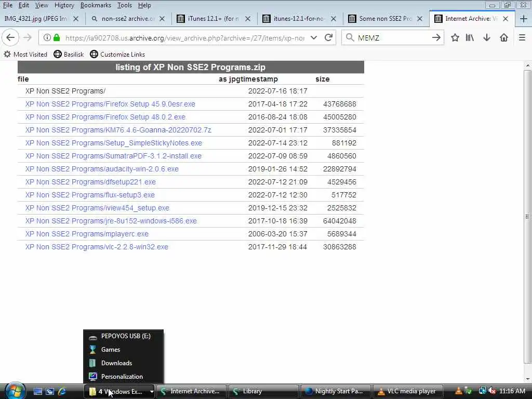Open the Most Visited bookmarks folder
Viewport: 532px width, 399px height.
click(25, 54)
